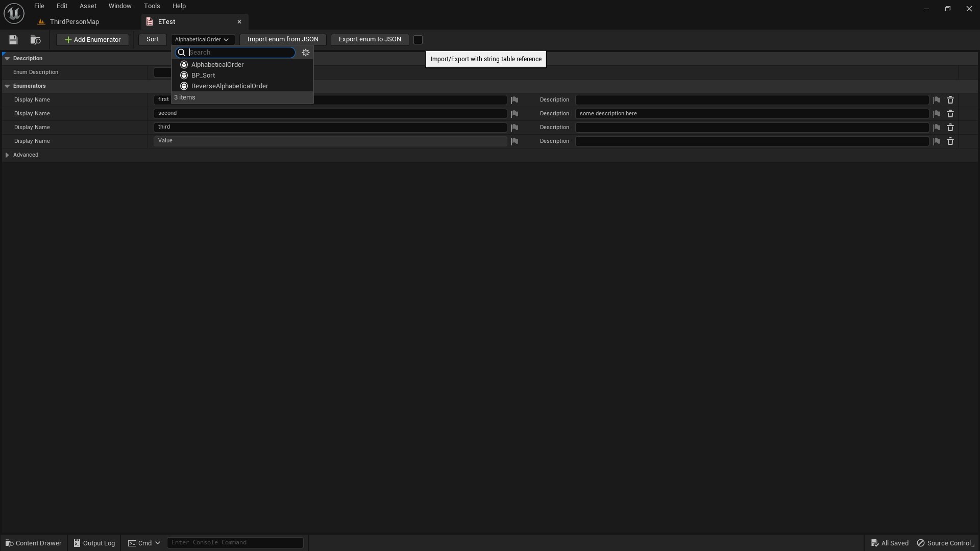Delete the 'Value' enumerator row
Image resolution: width=980 pixels, height=551 pixels.
[950, 141]
